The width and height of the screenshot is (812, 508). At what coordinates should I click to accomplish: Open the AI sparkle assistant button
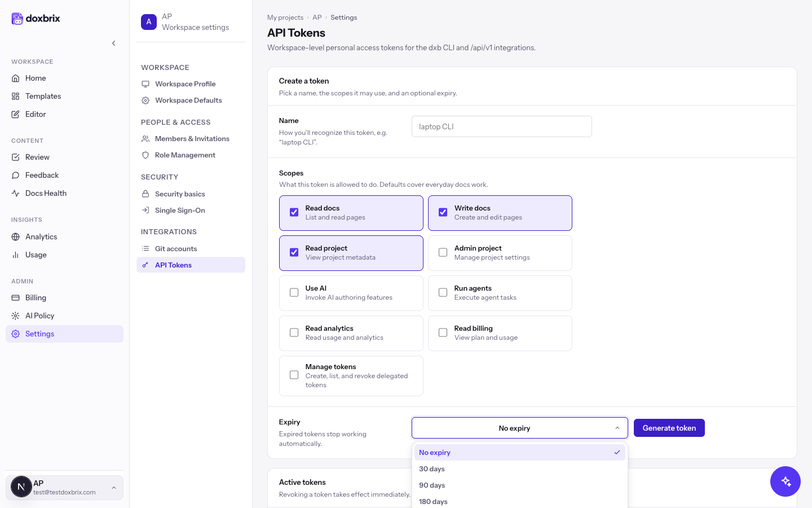click(x=785, y=481)
